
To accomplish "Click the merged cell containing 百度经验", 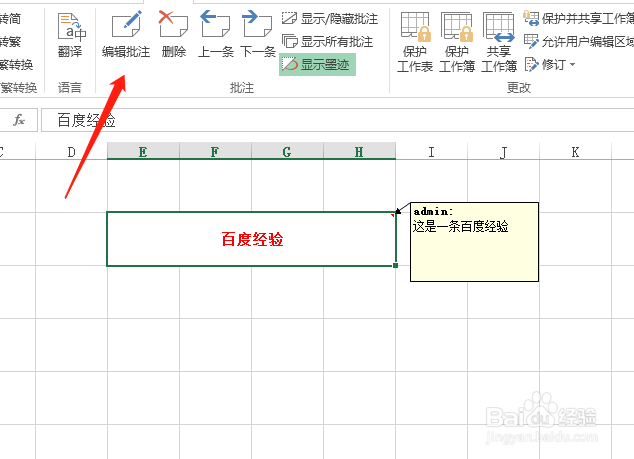I will point(251,239).
